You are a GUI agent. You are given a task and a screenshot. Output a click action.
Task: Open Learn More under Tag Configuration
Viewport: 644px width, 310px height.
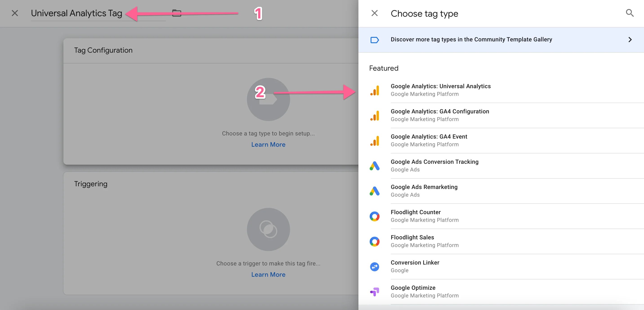(268, 144)
